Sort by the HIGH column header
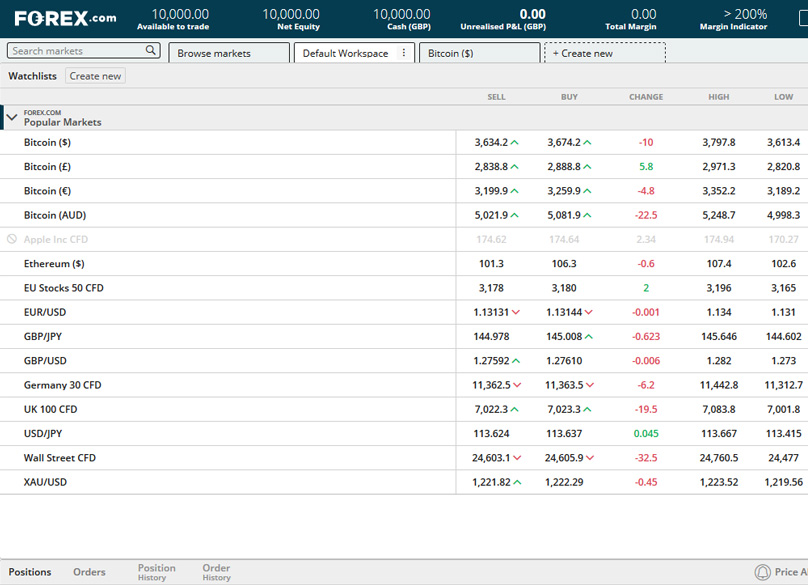This screenshot has height=585, width=808. (719, 97)
